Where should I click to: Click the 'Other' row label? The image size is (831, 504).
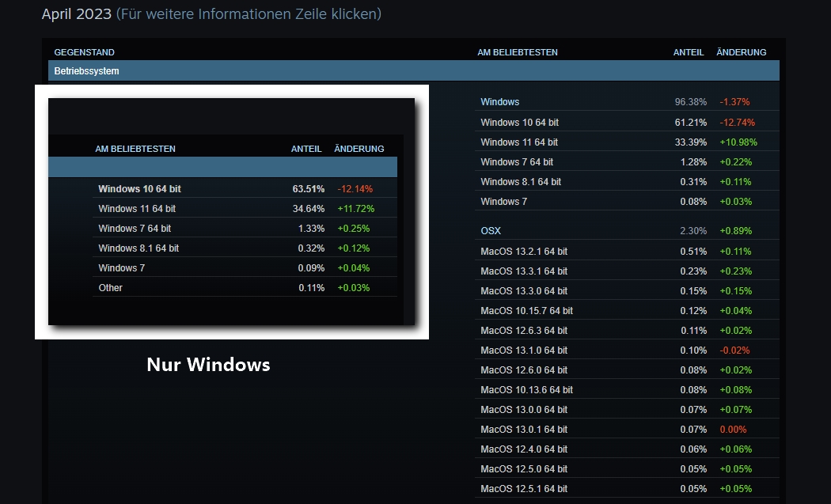110,288
